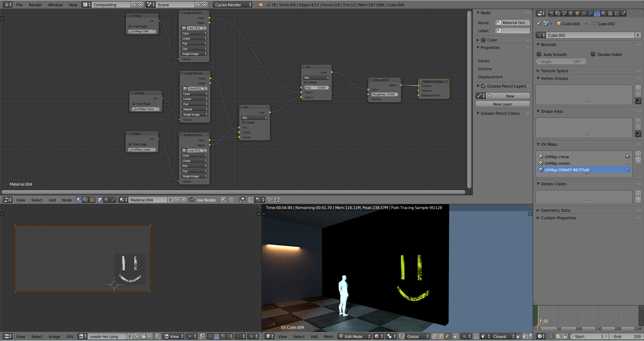The height and width of the screenshot is (341, 644).
Task: Switch to the Modifiers wrench tab
Action: pyautogui.click(x=590, y=13)
